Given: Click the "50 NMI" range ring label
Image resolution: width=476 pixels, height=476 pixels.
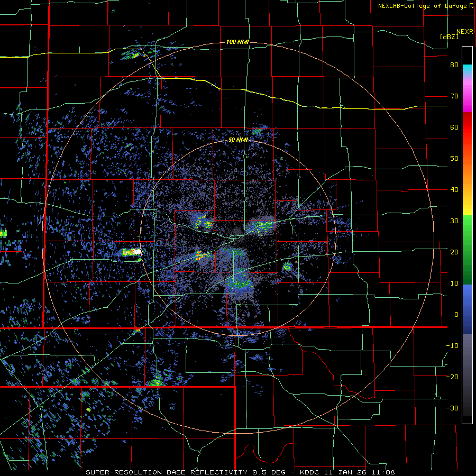Looking at the screenshot, I should (x=238, y=140).
